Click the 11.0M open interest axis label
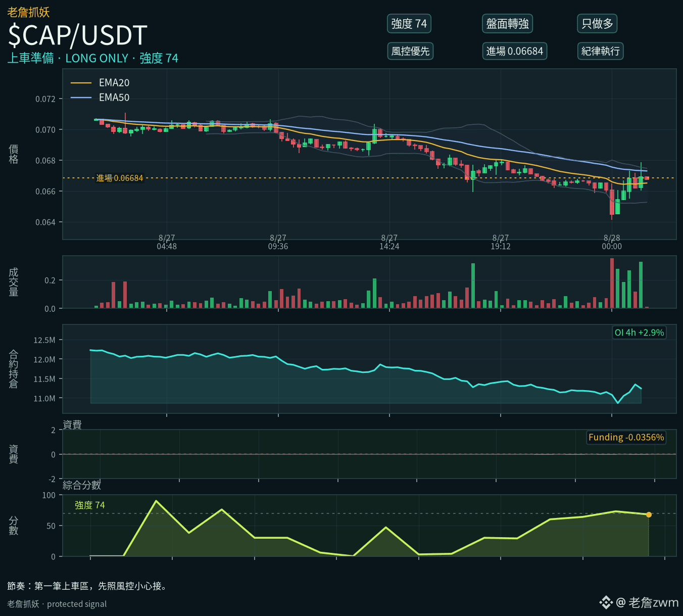 tap(44, 399)
